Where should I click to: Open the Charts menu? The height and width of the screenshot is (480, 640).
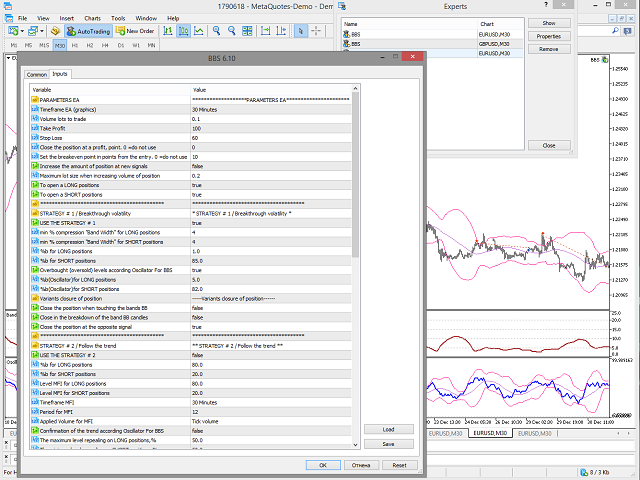pos(94,18)
